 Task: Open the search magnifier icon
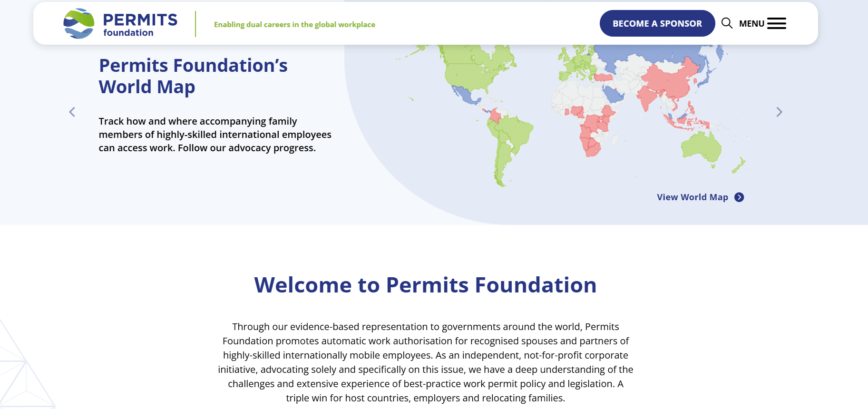(x=726, y=23)
